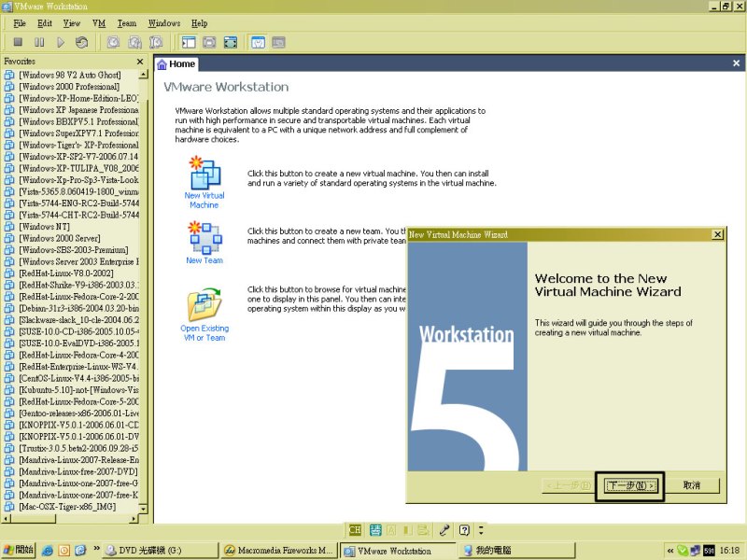This screenshot has height=560, width=747.
Task: Select [RedHat-Linux-V8.0-2002] favorite
Action: tap(66, 273)
